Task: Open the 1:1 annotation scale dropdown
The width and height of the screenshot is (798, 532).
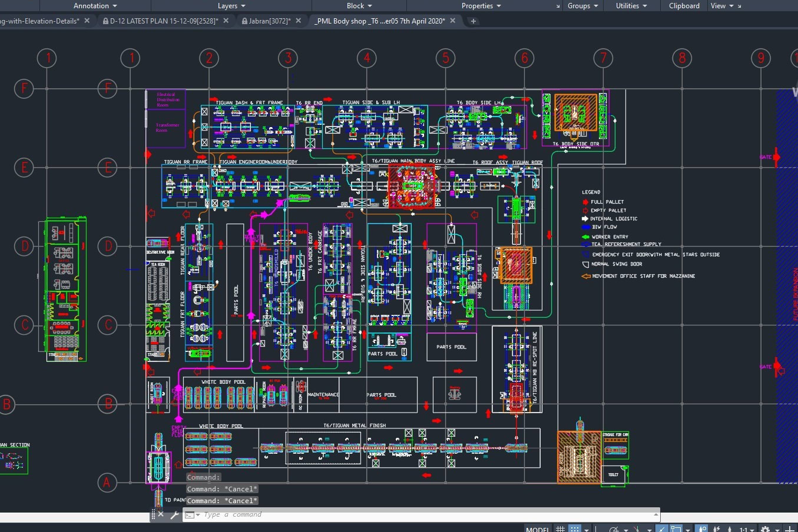Action: coord(747,530)
